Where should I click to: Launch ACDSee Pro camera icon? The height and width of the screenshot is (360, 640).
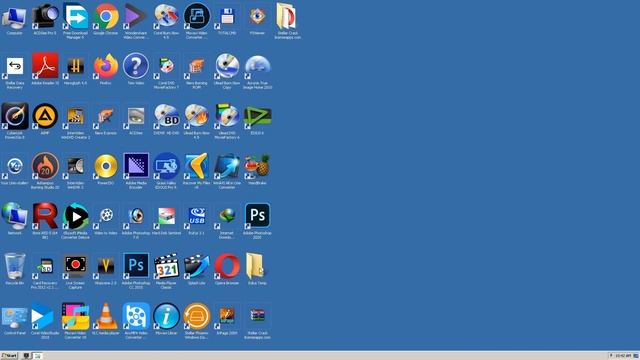(x=45, y=16)
